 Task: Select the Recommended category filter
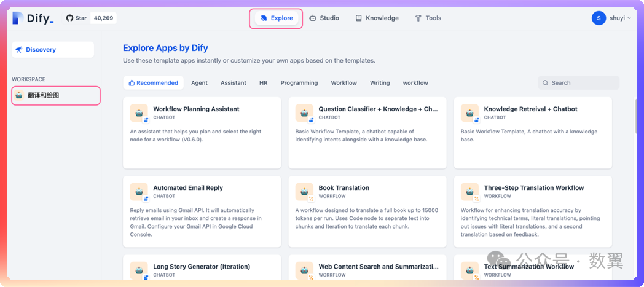153,82
